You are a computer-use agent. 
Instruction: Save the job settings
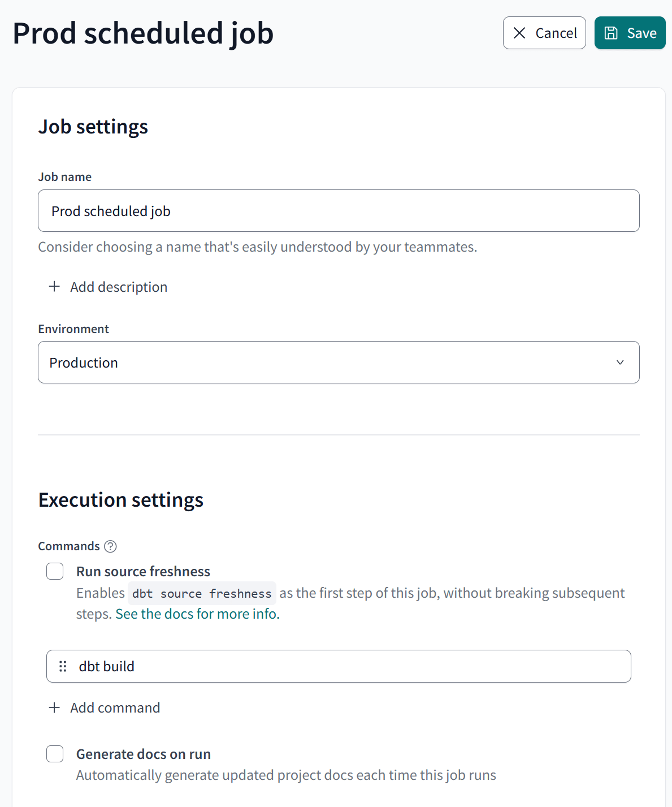point(630,33)
